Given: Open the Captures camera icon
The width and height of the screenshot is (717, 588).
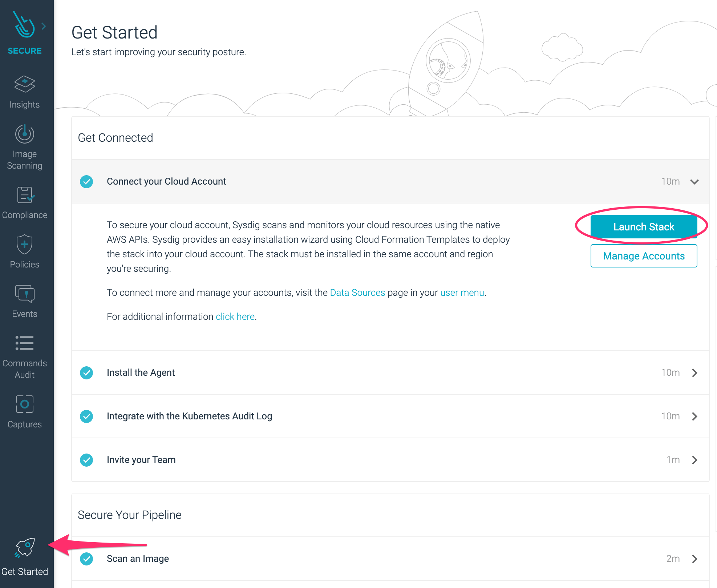Looking at the screenshot, I should coord(25,404).
